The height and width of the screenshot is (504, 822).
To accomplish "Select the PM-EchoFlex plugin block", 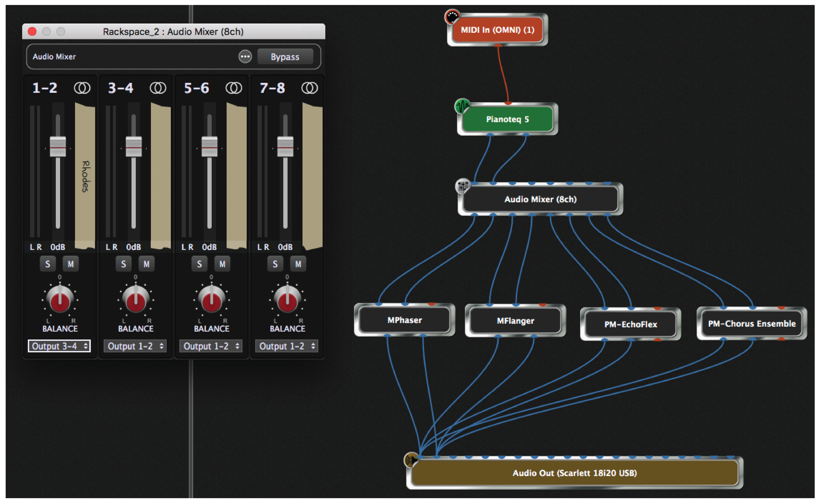I will (x=631, y=324).
